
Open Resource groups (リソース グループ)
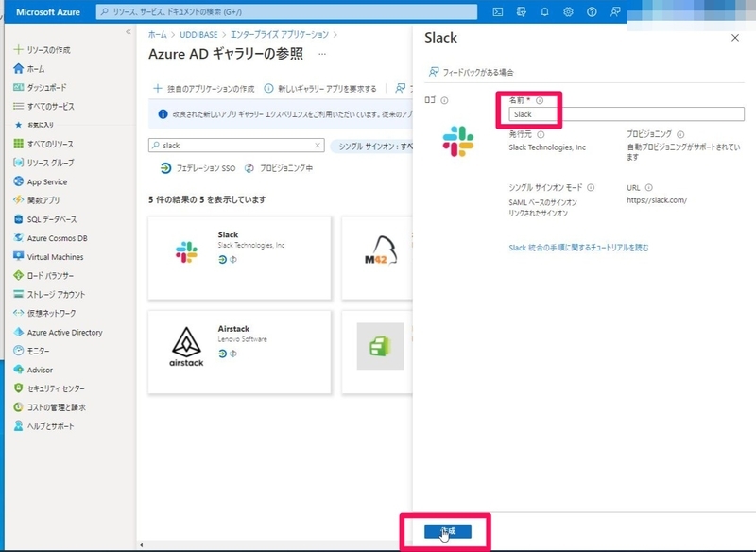(43, 163)
